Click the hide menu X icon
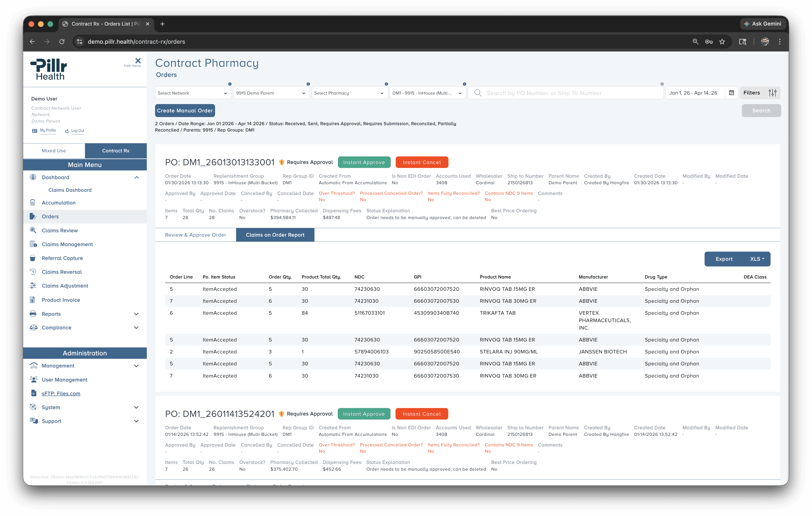 138,61
